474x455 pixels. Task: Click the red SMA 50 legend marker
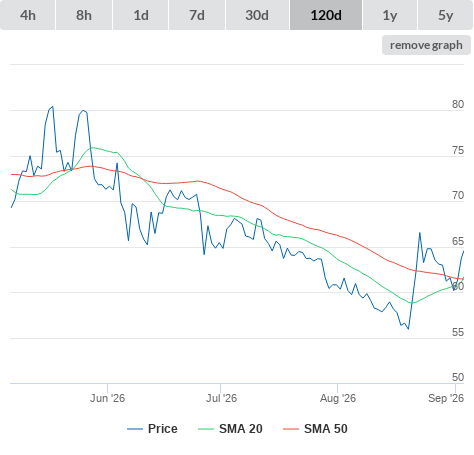[291, 429]
